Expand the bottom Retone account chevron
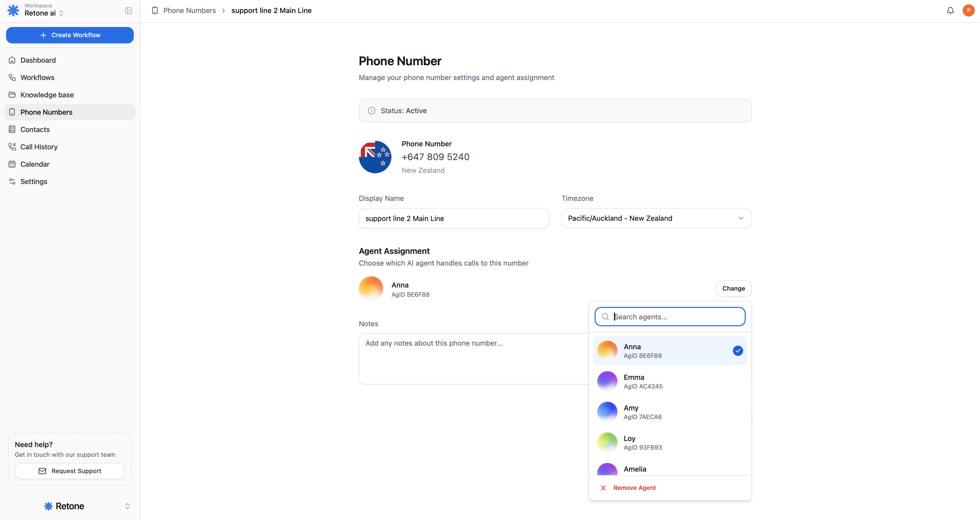 point(127,506)
